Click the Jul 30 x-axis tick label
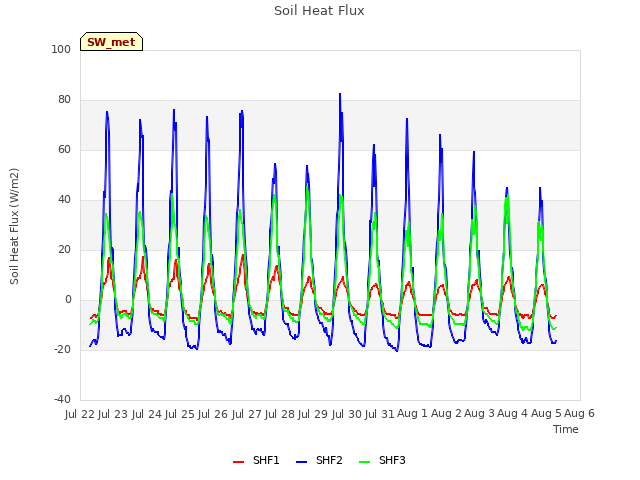640x480 pixels. (347, 414)
